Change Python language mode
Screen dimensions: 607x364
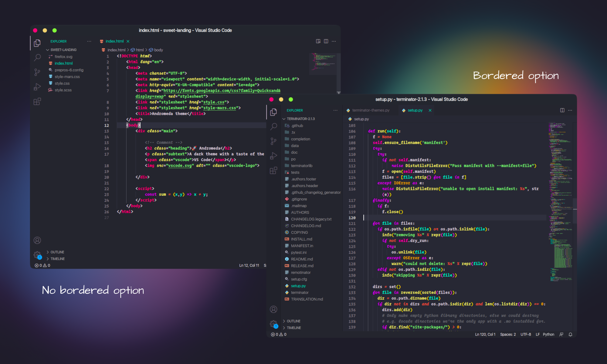548,334
